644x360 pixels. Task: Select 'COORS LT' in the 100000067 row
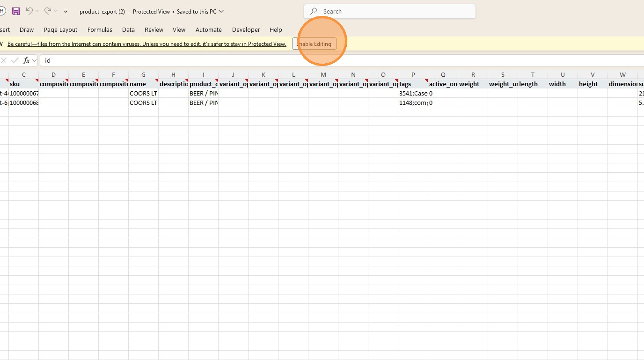coord(144,93)
